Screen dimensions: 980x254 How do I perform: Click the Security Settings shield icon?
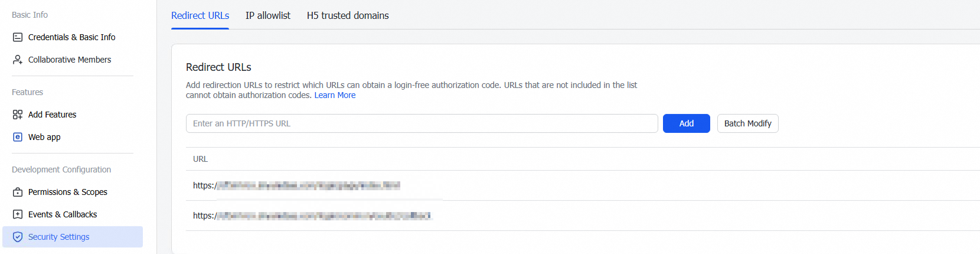[x=18, y=237]
